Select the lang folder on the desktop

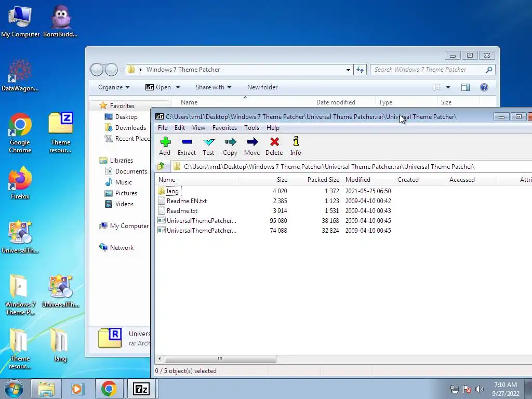tap(60, 345)
